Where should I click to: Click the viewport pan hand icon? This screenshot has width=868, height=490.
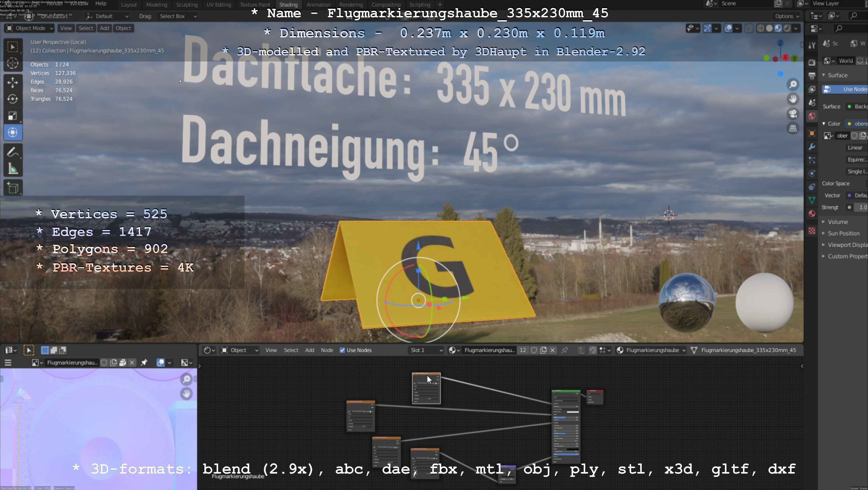(793, 99)
